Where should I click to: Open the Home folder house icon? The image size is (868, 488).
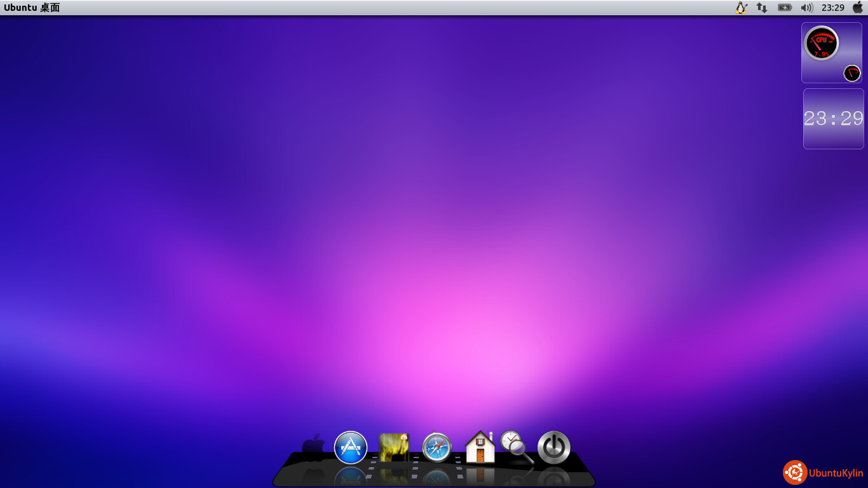pos(480,447)
